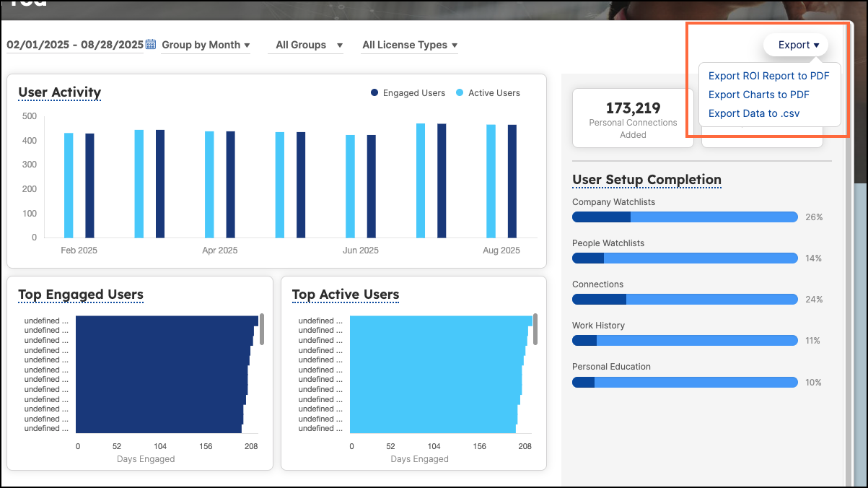Select Export Charts to PDF
Image resolution: width=868 pixels, height=488 pixels.
coord(758,94)
